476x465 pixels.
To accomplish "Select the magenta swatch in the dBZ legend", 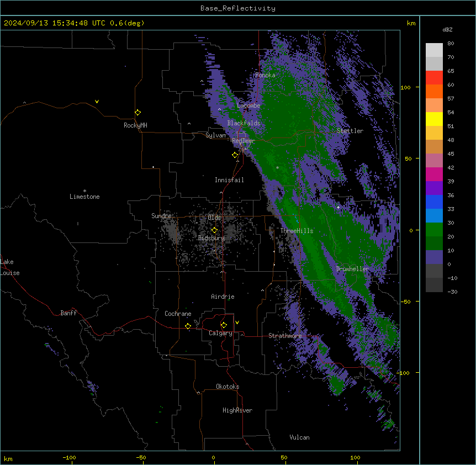I will [x=434, y=174].
